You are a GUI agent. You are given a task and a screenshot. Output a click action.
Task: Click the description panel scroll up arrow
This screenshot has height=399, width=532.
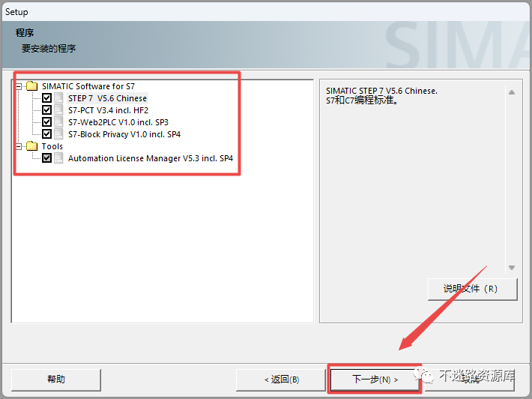coord(512,92)
